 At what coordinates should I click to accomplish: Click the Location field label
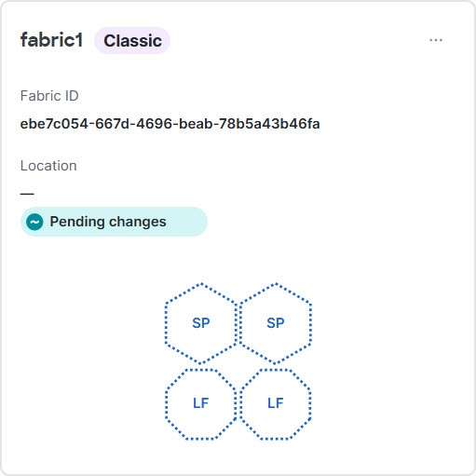(x=48, y=166)
